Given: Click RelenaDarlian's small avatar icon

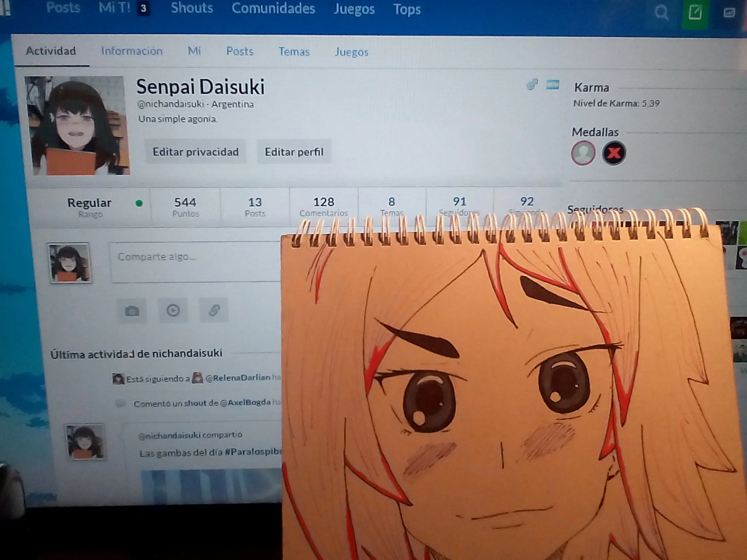Looking at the screenshot, I should (198, 377).
